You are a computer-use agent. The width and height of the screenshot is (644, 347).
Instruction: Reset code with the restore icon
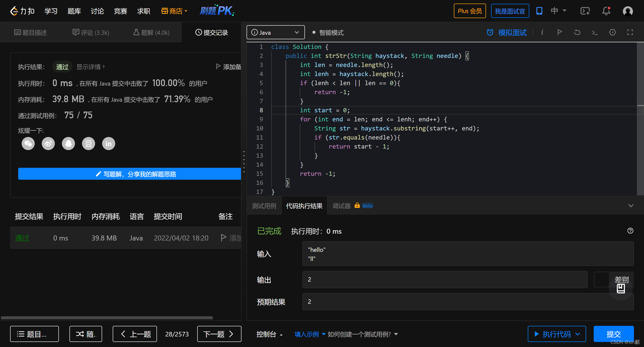pyautogui.click(x=577, y=32)
